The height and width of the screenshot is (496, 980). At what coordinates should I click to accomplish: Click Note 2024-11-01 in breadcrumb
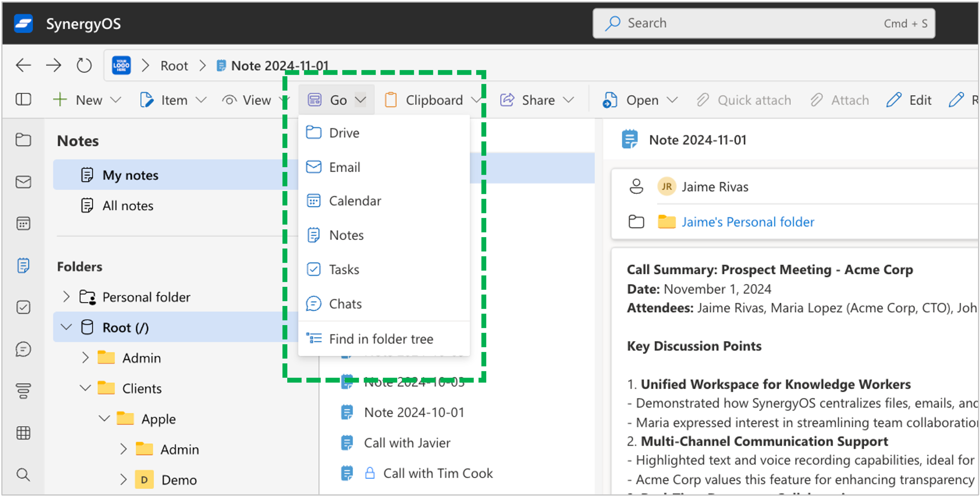280,65
